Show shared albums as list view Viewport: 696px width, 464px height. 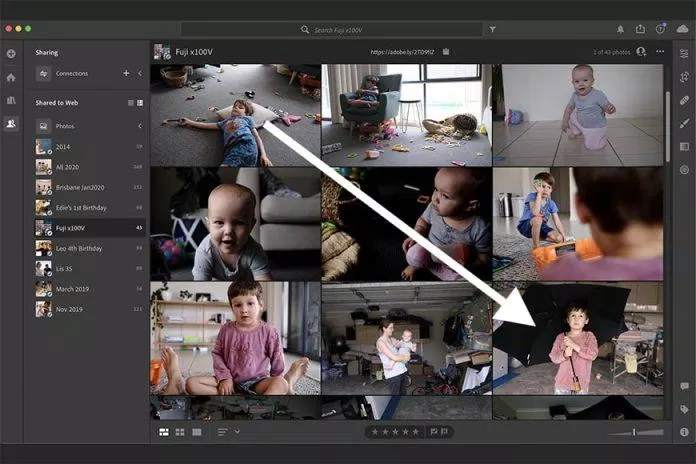(x=130, y=103)
